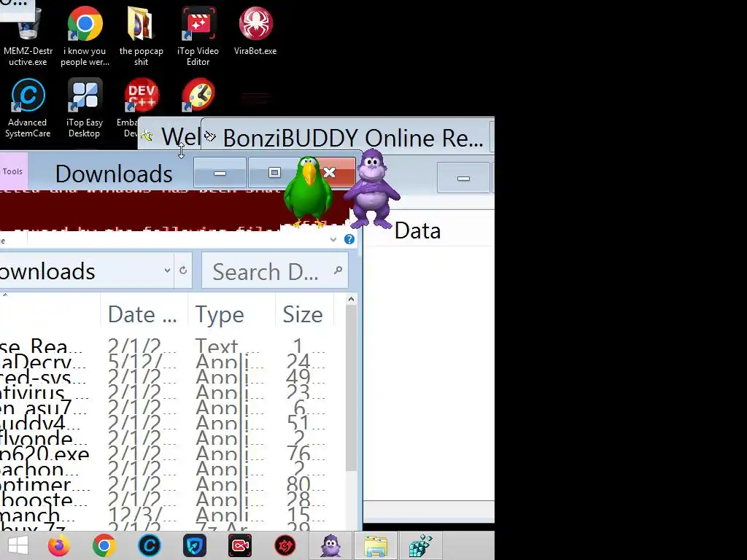Screen dimensions: 747x560
Task: Select the row 'ptimer' in Downloads
Action: (x=167, y=484)
